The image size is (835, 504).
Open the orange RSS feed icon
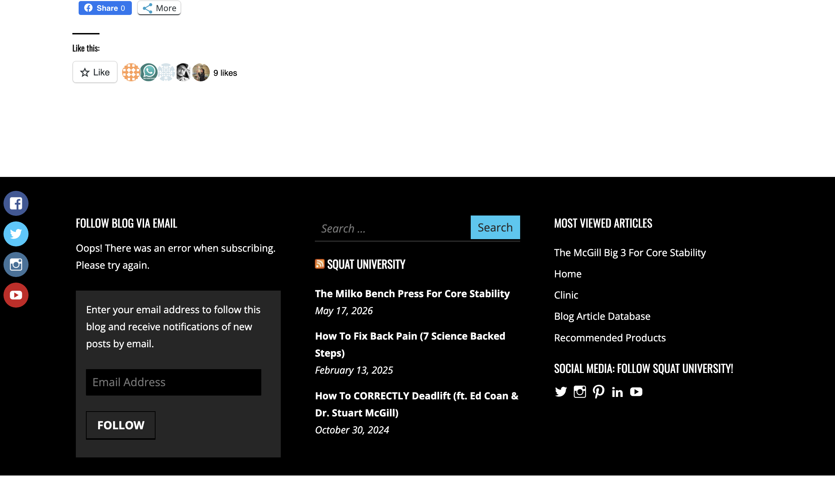coord(319,264)
